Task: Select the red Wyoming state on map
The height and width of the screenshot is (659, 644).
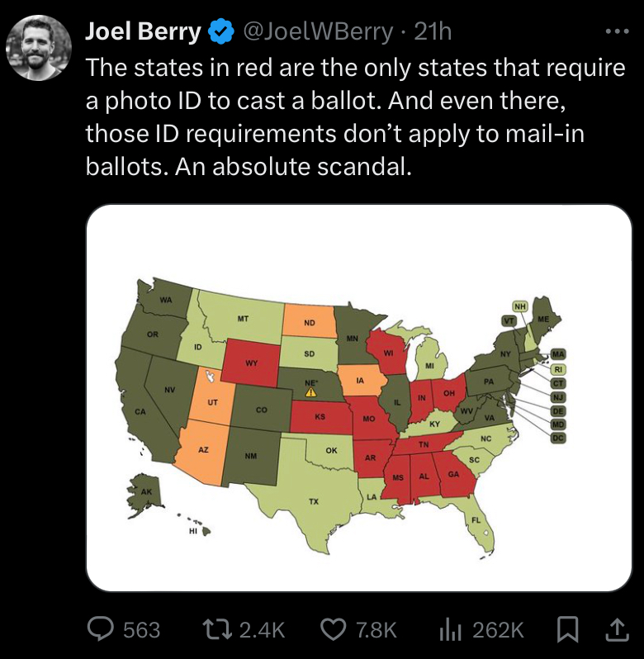Action: [251, 363]
